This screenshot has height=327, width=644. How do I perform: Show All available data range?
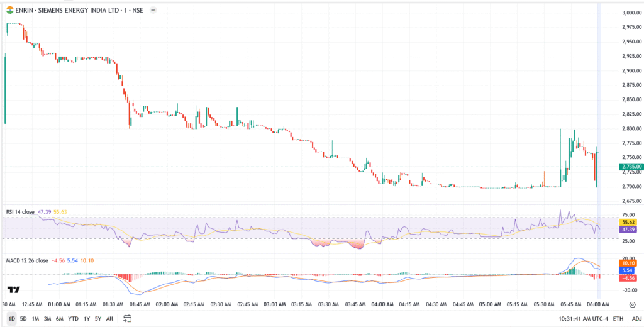click(109, 318)
